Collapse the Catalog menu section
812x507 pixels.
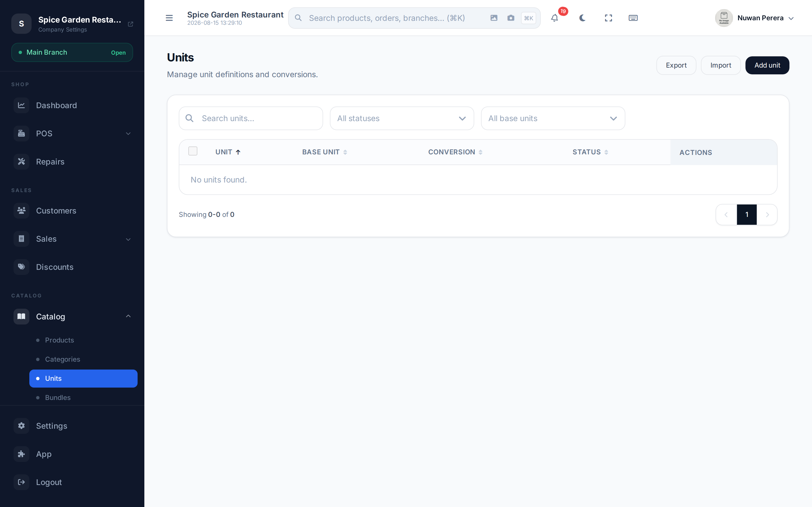pyautogui.click(x=72, y=317)
